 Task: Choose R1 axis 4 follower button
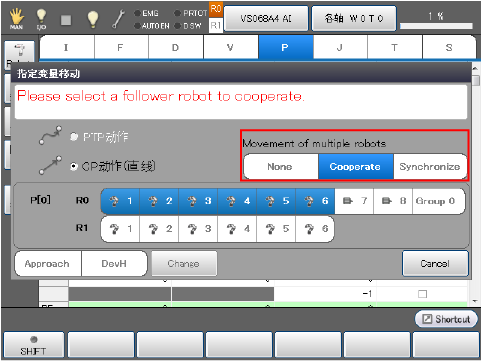tap(237, 229)
